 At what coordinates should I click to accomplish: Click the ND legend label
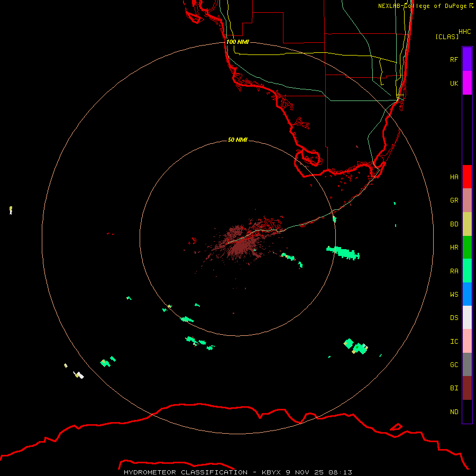pyautogui.click(x=454, y=412)
